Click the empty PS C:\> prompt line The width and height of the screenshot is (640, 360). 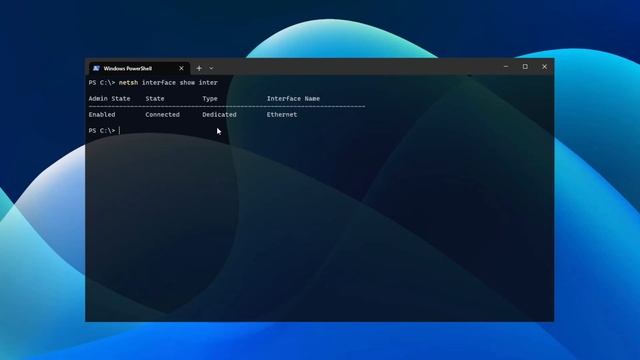[x=104, y=131]
